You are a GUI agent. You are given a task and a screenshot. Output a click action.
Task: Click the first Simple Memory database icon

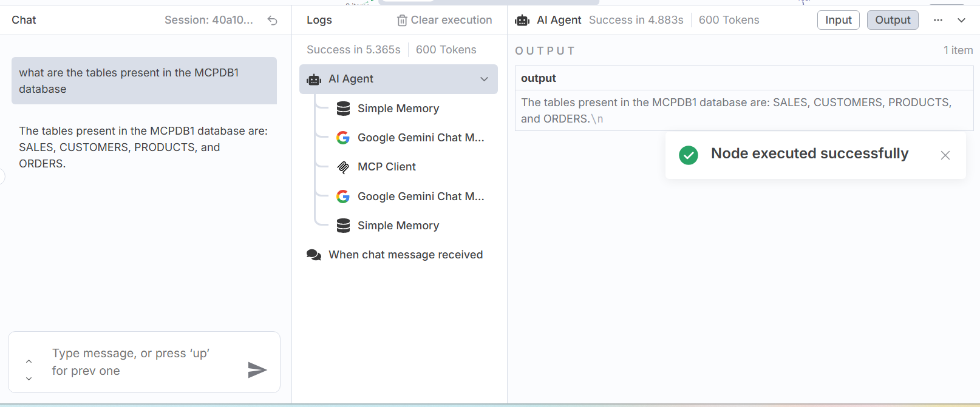click(343, 109)
